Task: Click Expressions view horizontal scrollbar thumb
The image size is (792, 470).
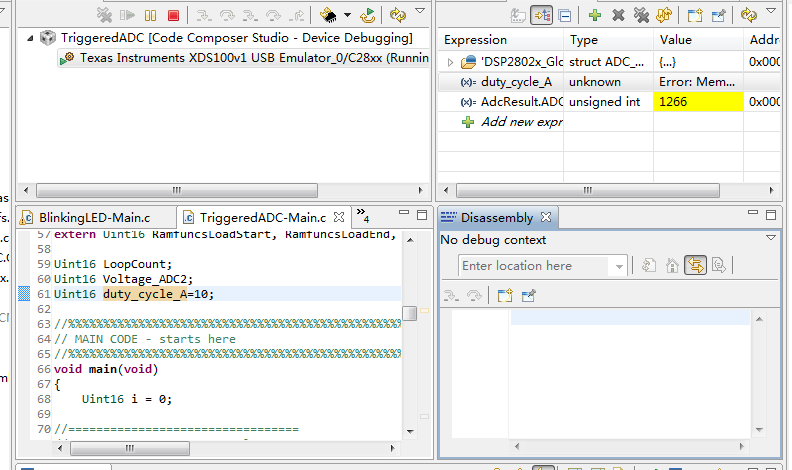Action: (587, 190)
